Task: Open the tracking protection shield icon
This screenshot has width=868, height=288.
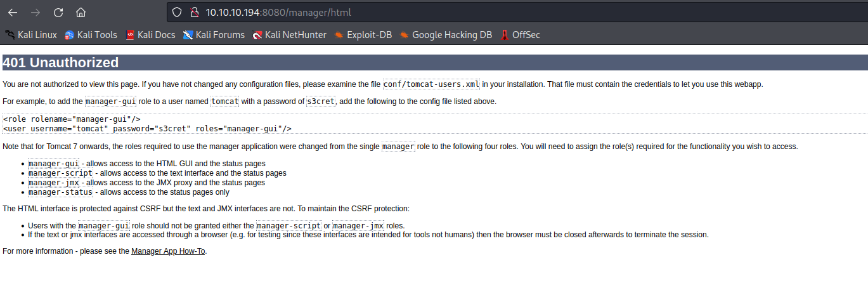Action: click(x=178, y=12)
